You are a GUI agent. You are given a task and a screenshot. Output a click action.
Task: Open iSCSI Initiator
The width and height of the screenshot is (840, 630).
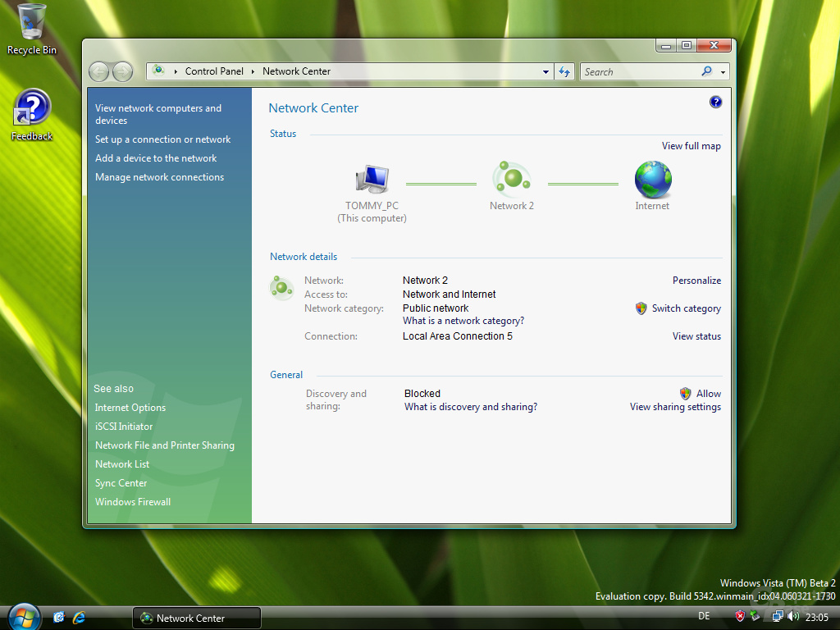[x=124, y=427]
